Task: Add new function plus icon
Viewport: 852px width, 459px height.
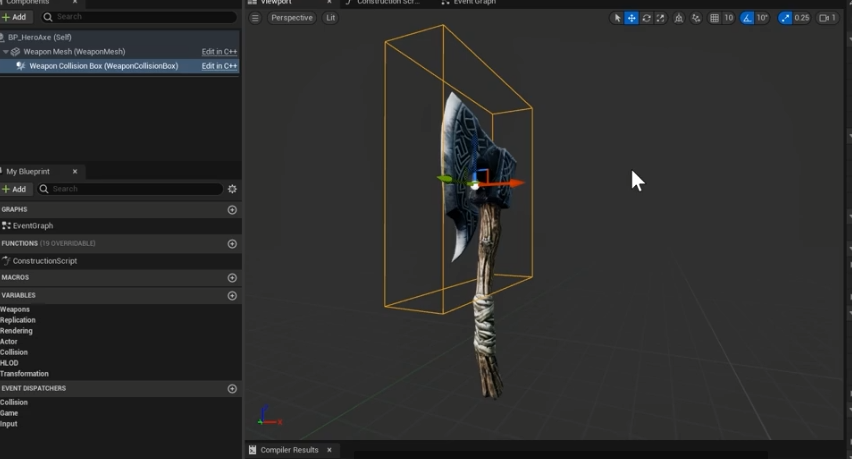Action: click(232, 244)
